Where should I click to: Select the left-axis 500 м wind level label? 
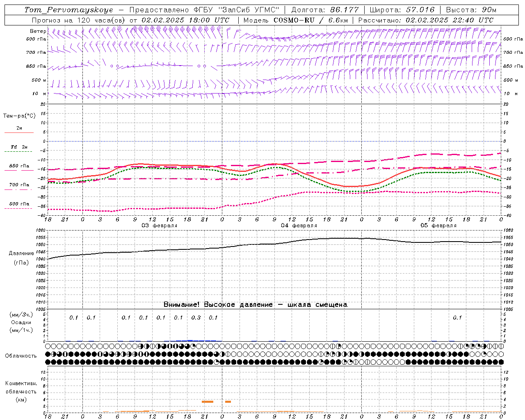[x=39, y=80]
